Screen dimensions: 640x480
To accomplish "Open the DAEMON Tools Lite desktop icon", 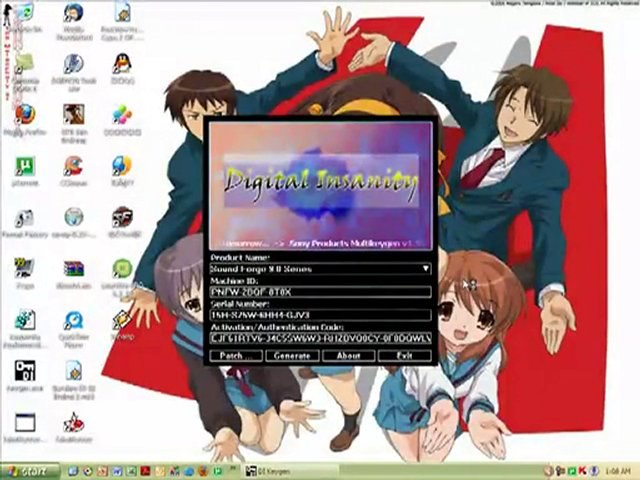I will tap(74, 64).
